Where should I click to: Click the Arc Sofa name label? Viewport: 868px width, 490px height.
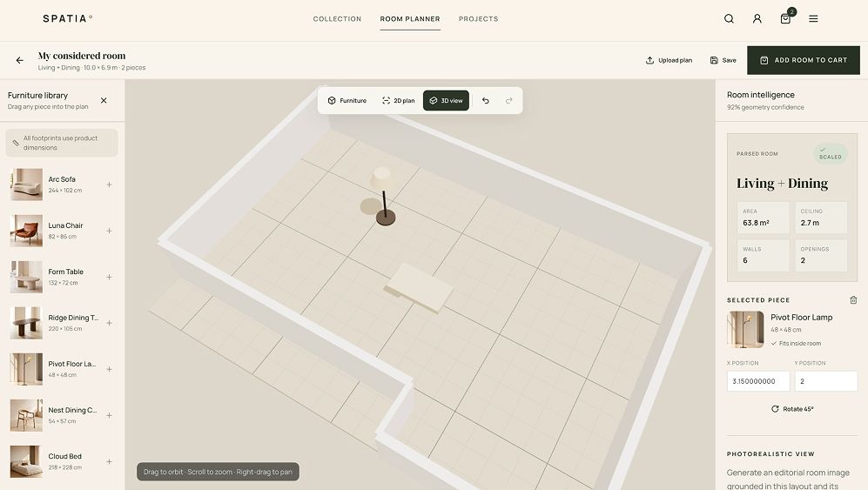pyautogui.click(x=62, y=179)
